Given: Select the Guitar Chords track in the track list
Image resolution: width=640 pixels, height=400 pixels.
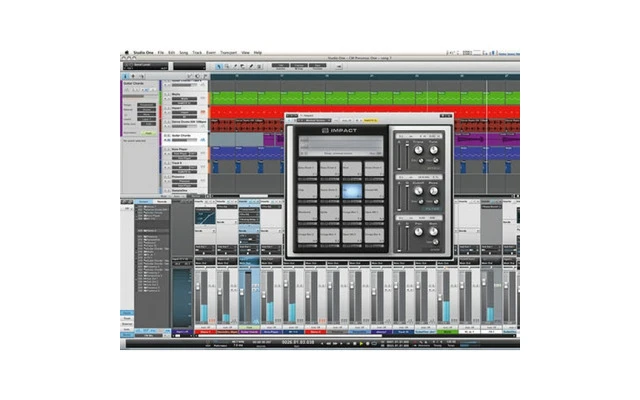Looking at the screenshot, I should coord(184,138).
